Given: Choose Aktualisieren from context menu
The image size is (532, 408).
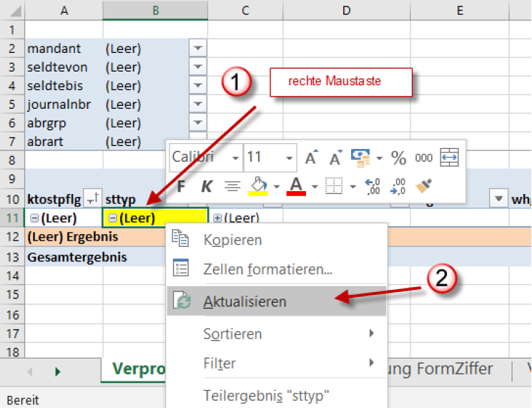Looking at the screenshot, I should pos(277,301).
